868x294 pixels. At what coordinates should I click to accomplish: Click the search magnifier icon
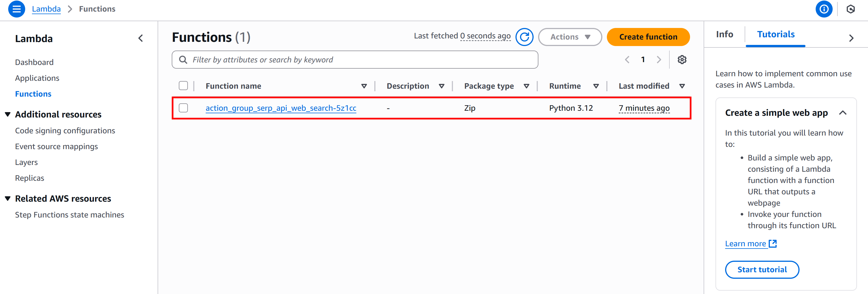point(183,60)
